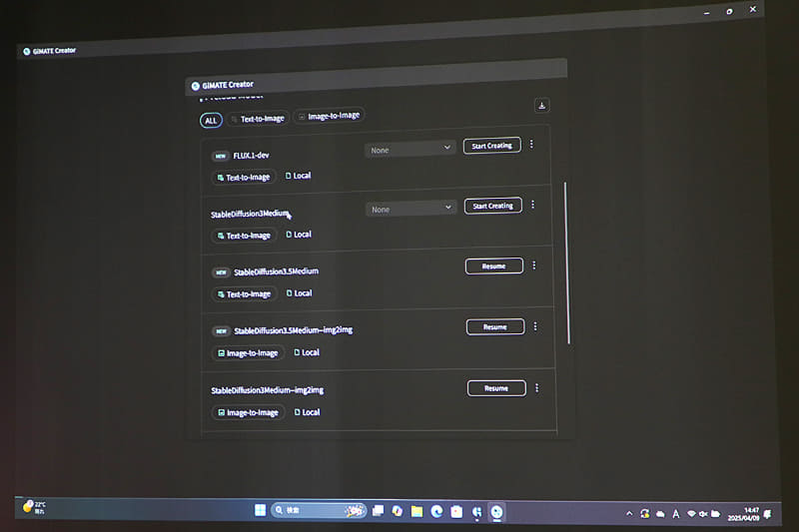This screenshot has width=799, height=532.
Task: Click the Local label under StableDiffusion3Medium
Action: coord(299,235)
